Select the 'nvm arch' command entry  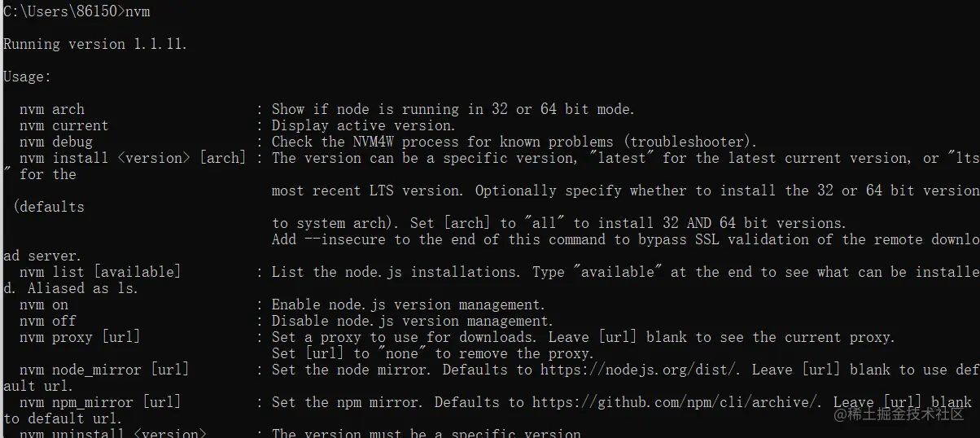(52, 109)
